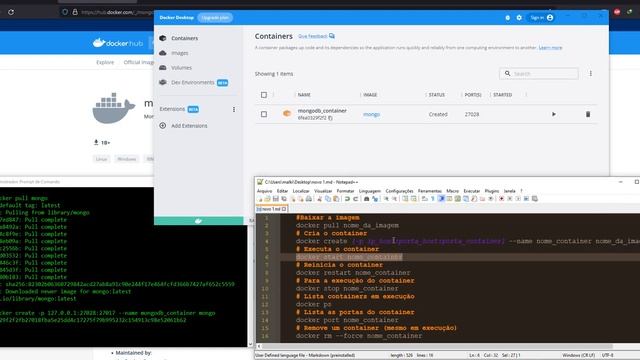640x360 pixels.
Task: Click the mongo image link
Action: (371, 114)
